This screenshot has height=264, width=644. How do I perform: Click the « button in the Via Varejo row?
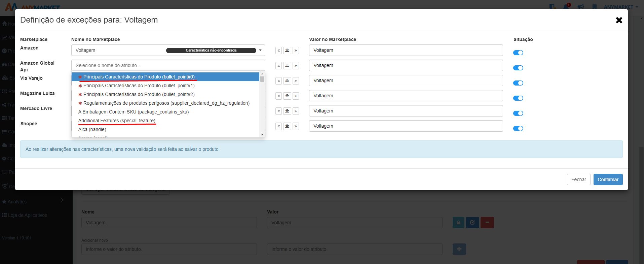click(x=278, y=81)
